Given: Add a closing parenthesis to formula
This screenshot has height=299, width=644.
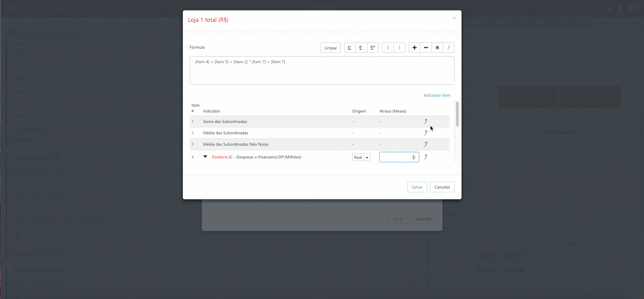Looking at the screenshot, I should coord(399,48).
